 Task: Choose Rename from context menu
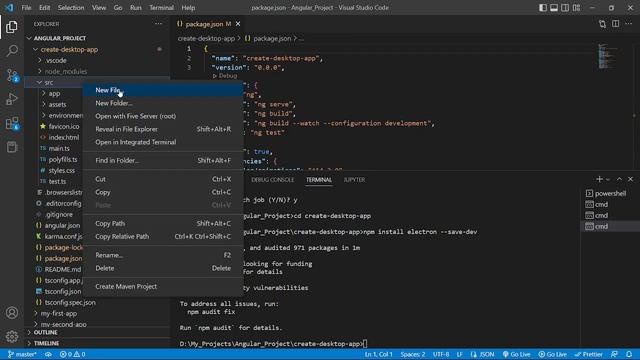coord(163,256)
